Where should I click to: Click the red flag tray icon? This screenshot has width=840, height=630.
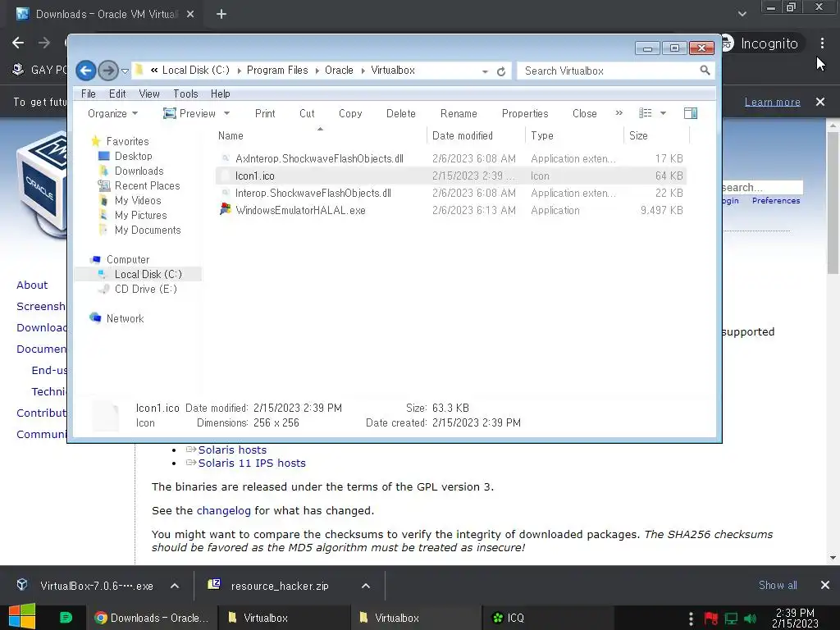click(x=711, y=619)
